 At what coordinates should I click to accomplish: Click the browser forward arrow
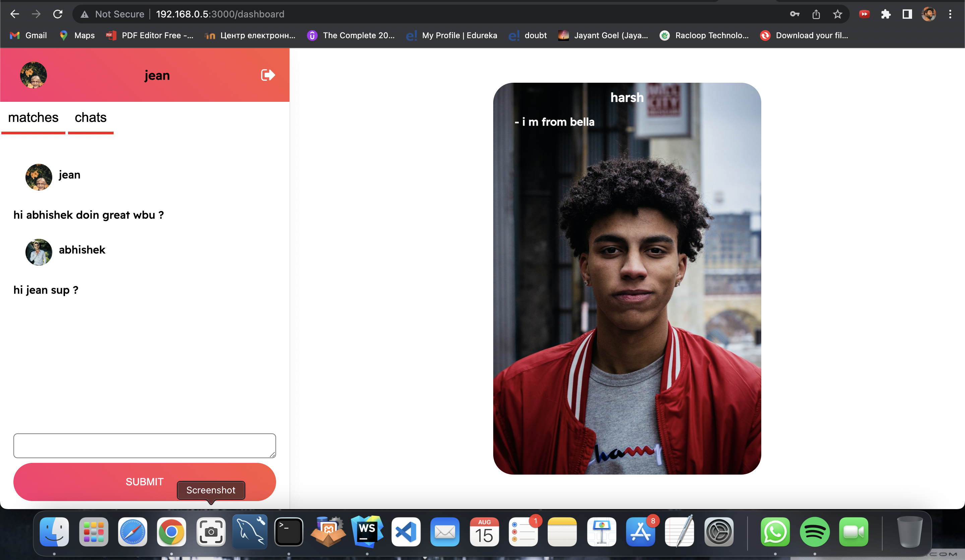click(x=36, y=14)
